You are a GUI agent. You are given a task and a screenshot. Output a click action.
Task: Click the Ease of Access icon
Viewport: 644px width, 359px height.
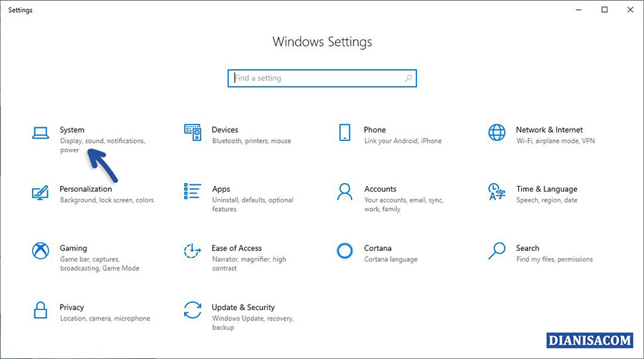192,251
